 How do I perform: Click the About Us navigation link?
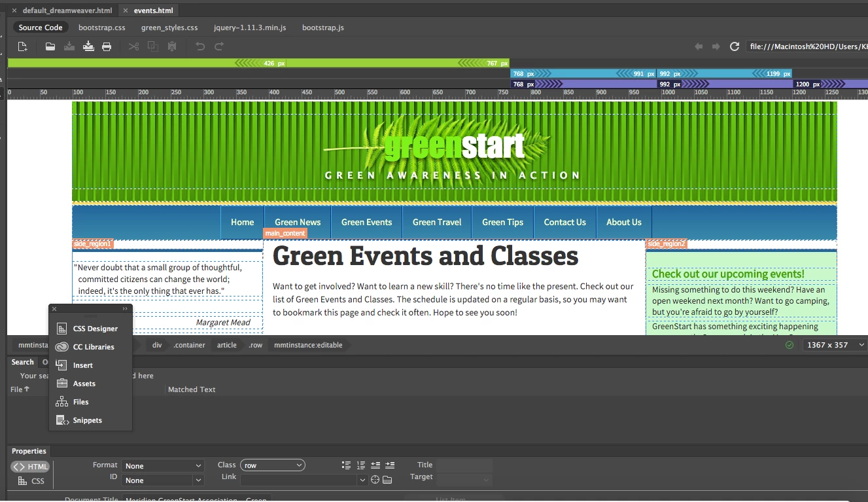(x=624, y=223)
